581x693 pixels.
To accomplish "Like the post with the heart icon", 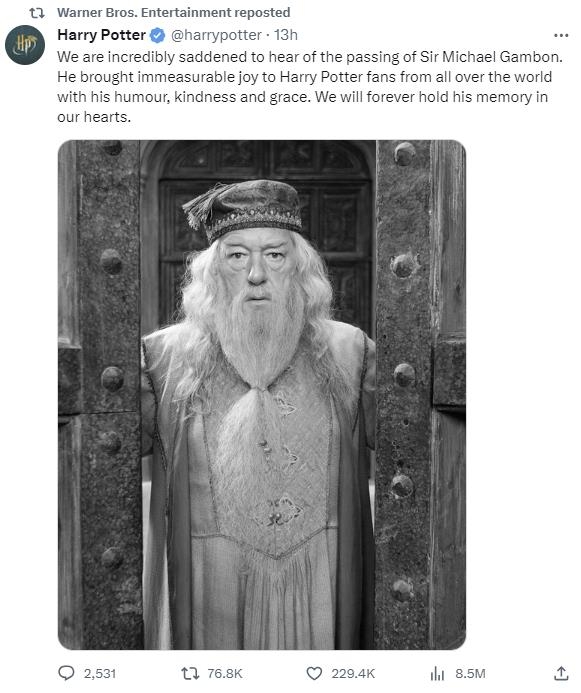I will tap(314, 674).
